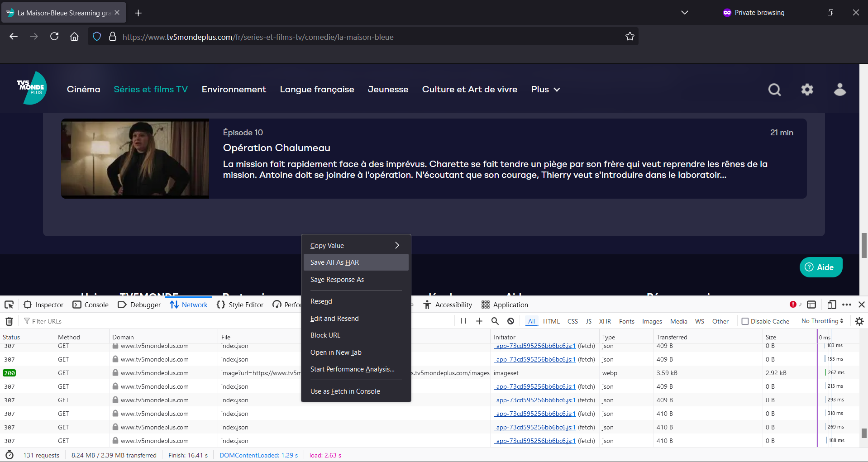Screen dimensions: 868x462
Task: Start performance analysis stopwatch icon
Action: coord(10,455)
